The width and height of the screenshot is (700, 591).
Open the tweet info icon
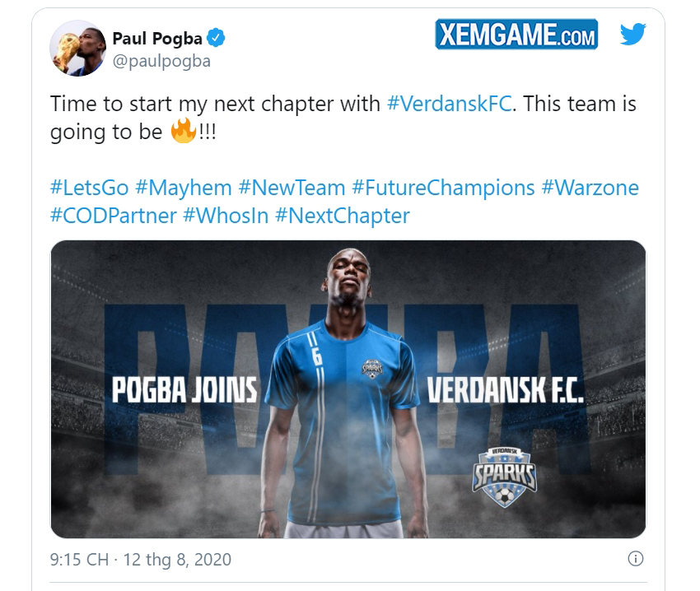coord(635,558)
